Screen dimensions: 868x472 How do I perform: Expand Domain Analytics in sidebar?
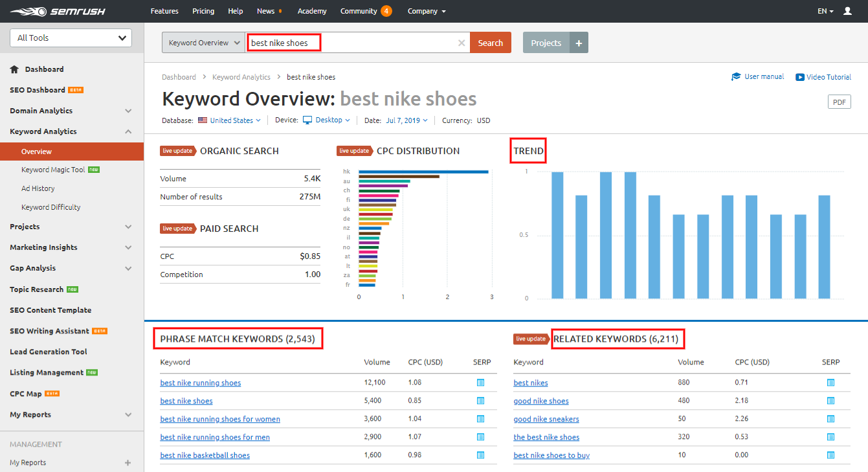(x=128, y=111)
